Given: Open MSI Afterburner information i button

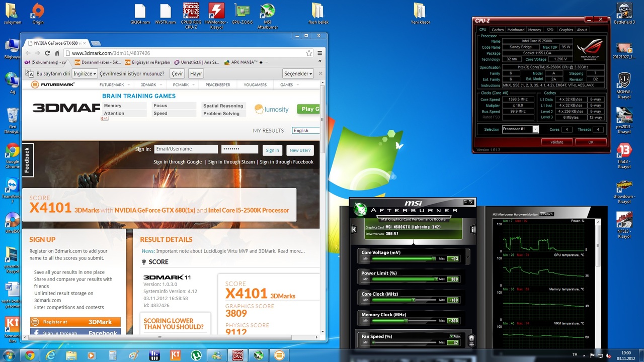Looking at the screenshot, I should pos(472,230).
